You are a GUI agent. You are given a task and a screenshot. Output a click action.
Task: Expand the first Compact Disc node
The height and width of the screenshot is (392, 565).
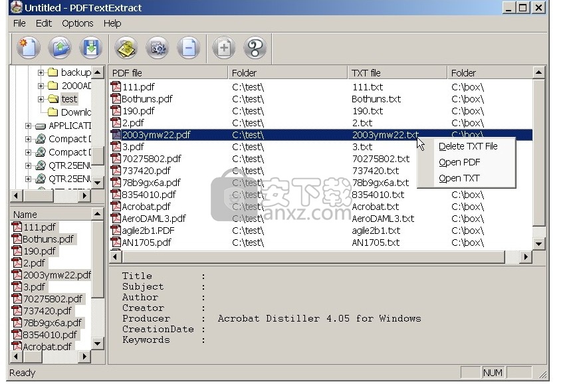click(28, 139)
